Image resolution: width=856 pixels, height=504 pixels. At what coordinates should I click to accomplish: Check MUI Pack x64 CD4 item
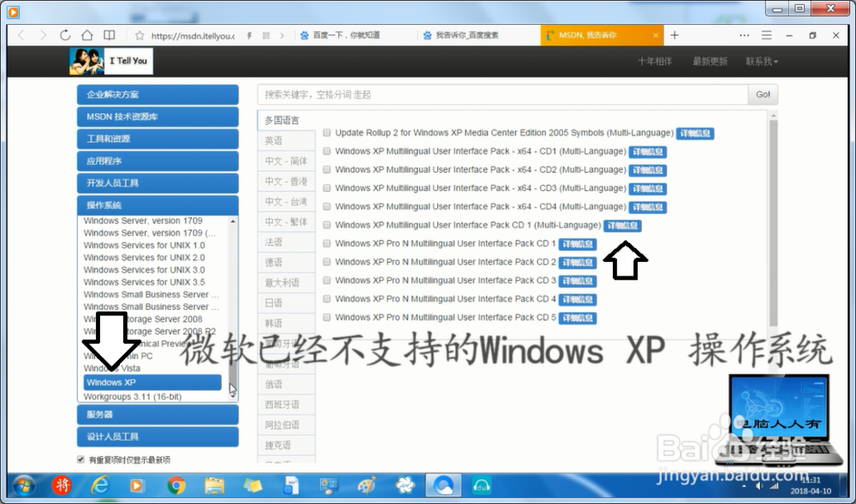[327, 207]
